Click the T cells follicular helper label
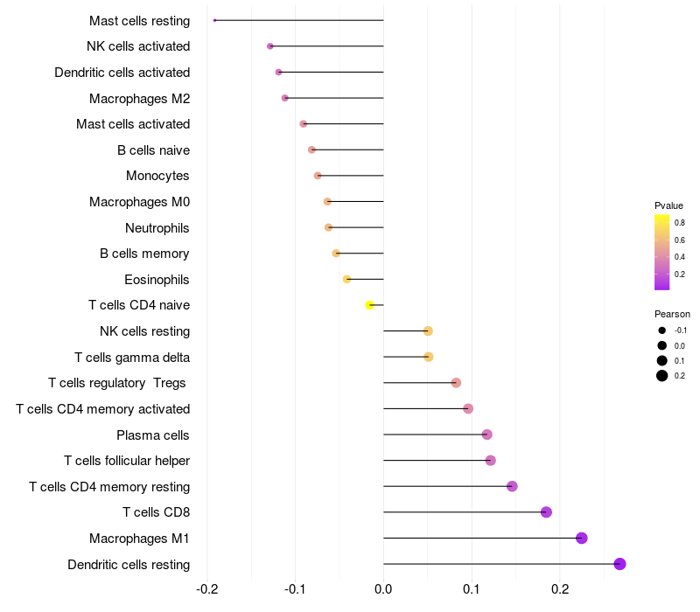This screenshot has height=612, width=700. point(127,461)
